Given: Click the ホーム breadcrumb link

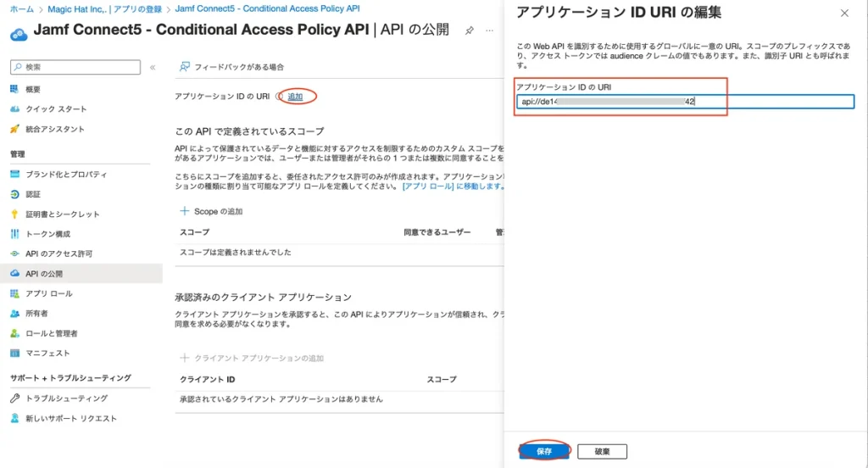Looking at the screenshot, I should 22,8.
